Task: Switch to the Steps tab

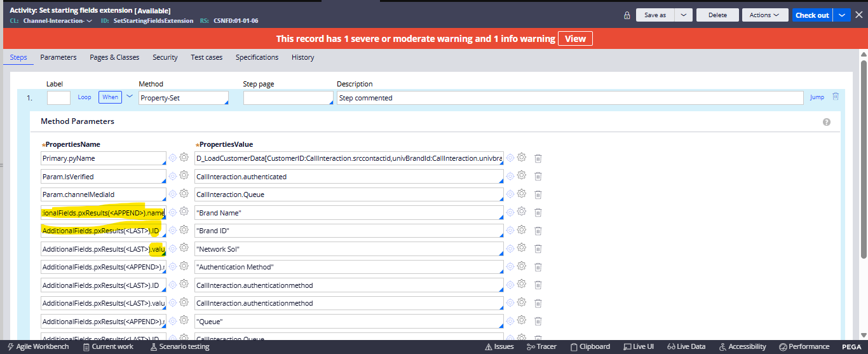Action: tap(18, 57)
